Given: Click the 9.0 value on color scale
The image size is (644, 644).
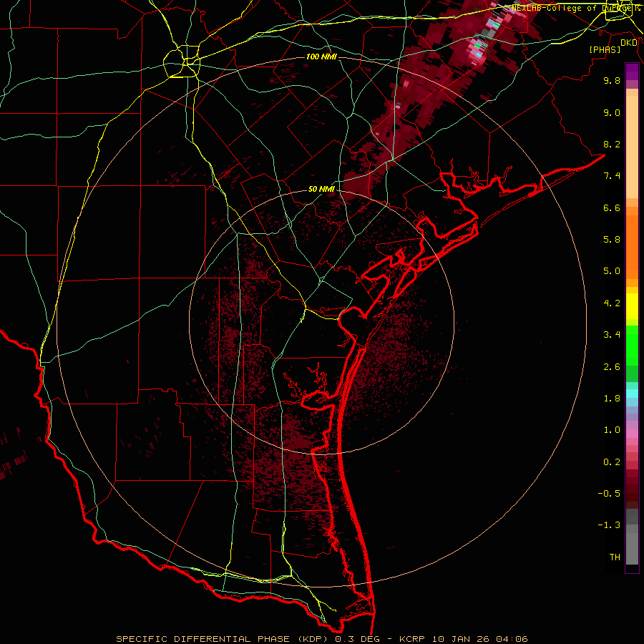Looking at the screenshot, I should 612,112.
